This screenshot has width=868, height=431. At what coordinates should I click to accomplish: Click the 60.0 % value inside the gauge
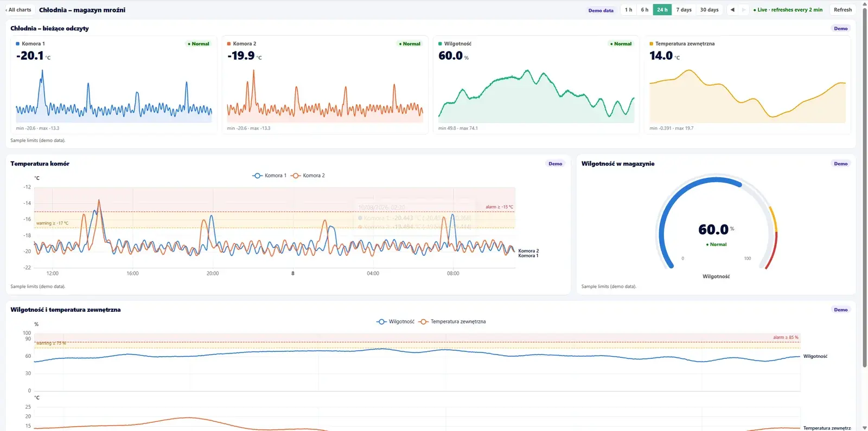(x=716, y=230)
